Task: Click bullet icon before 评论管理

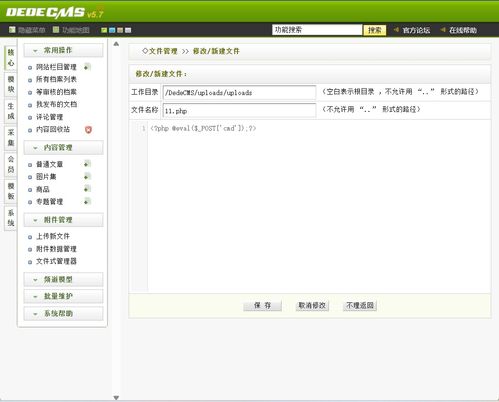Action: 30,118
